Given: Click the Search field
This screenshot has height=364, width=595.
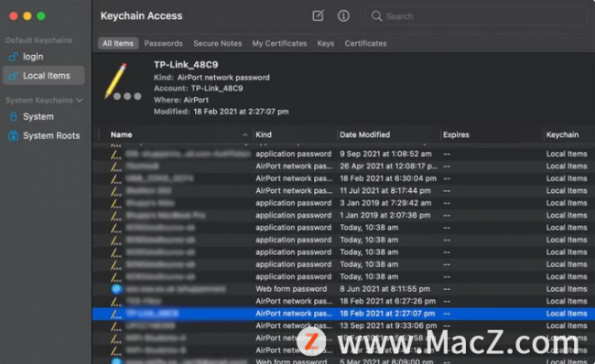Looking at the screenshot, I should [x=477, y=16].
